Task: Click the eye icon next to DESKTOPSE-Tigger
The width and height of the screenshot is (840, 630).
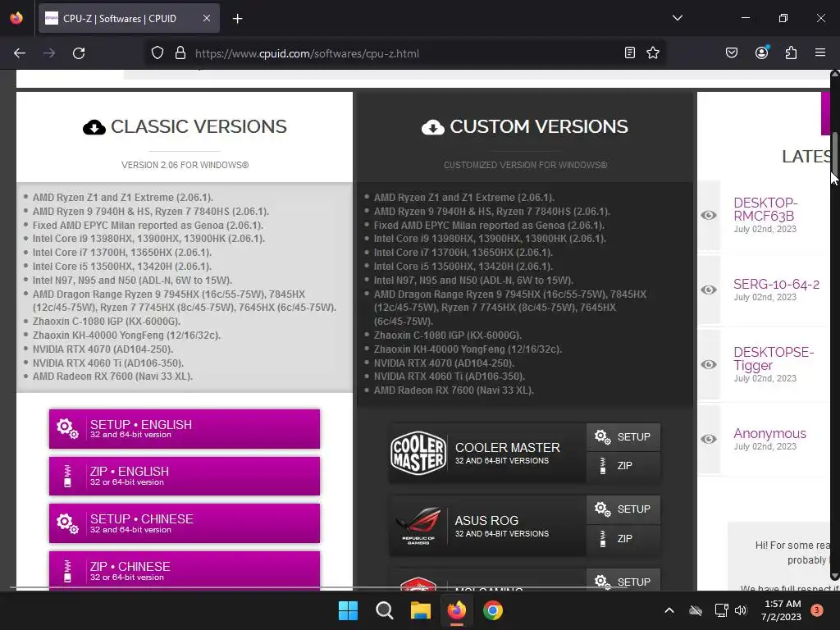Action: 709,364
